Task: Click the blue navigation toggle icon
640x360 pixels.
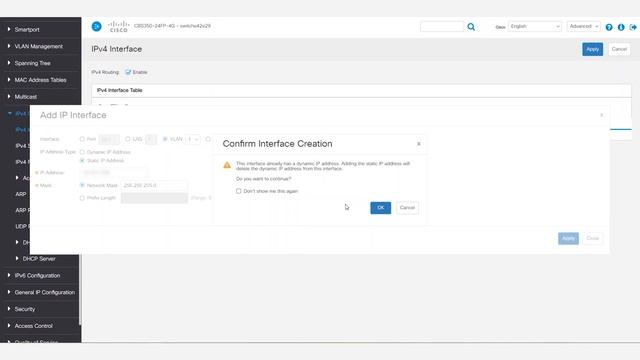Action: [x=96, y=27]
